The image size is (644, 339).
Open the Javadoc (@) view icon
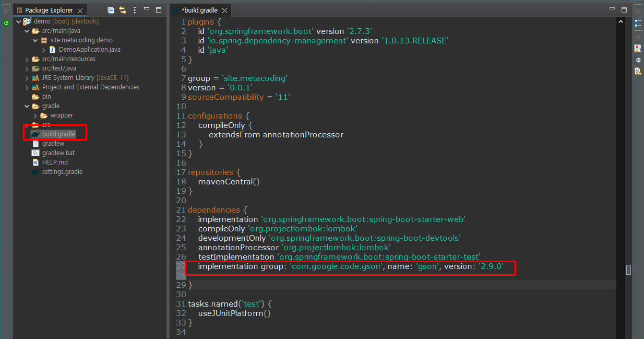638,60
